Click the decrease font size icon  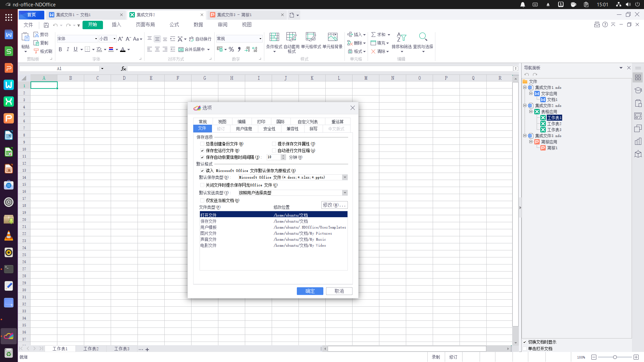pos(128,39)
